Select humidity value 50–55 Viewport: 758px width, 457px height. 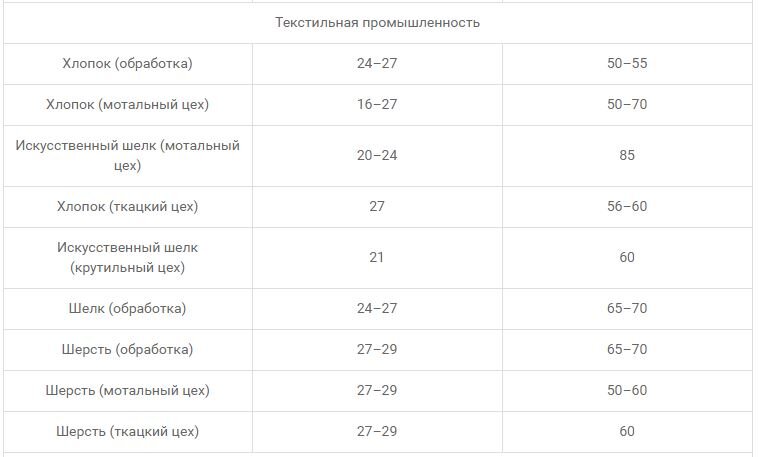[x=627, y=63]
